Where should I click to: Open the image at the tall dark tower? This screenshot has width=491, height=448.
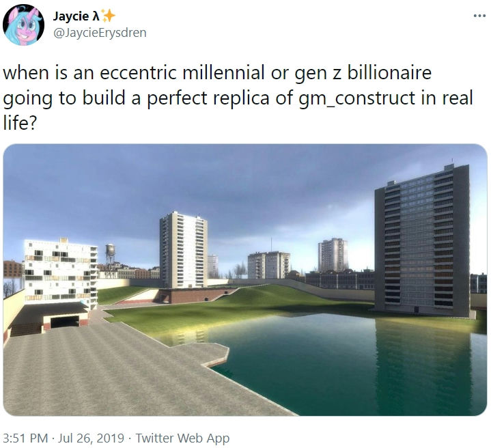(423, 240)
